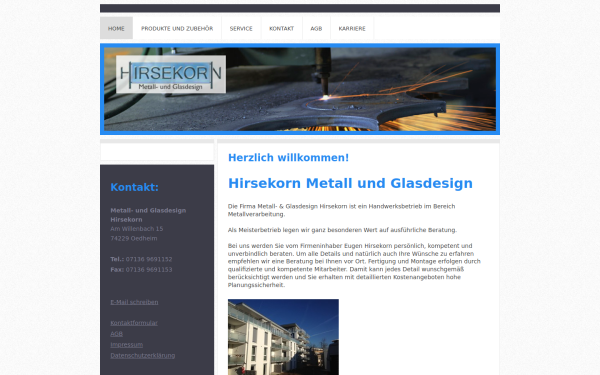Image resolution: width=600 pixels, height=375 pixels.
Task: Open the KARRIERE page
Action: 352,28
